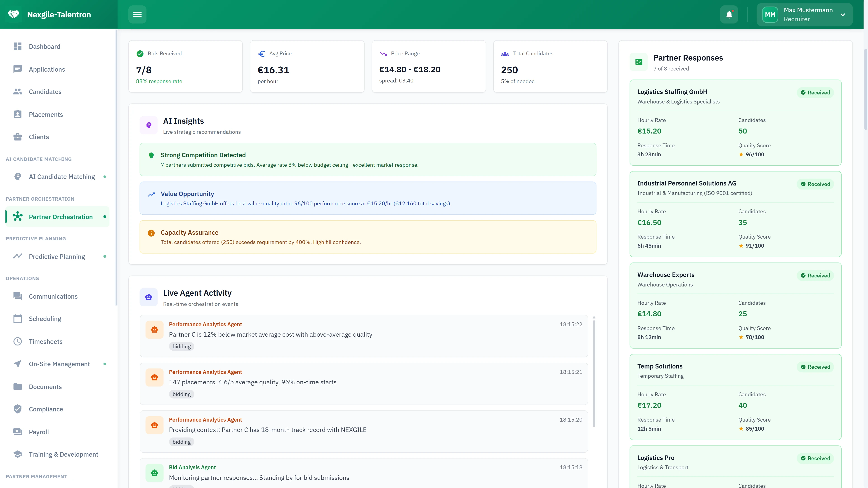Click the notification bell icon
This screenshot has height=488, width=868.
pos(729,14)
